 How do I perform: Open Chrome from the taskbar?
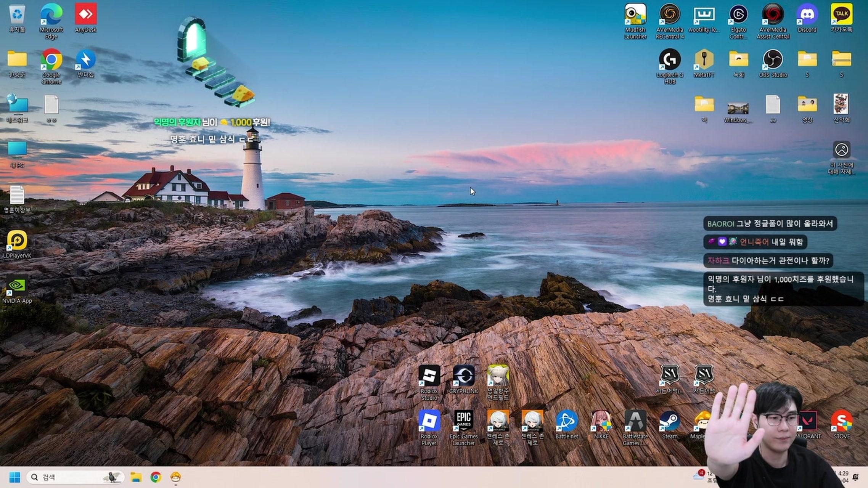[x=156, y=477]
